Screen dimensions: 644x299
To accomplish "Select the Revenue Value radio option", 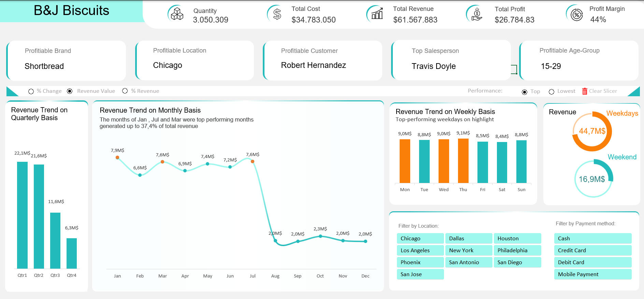I will 70,91.
